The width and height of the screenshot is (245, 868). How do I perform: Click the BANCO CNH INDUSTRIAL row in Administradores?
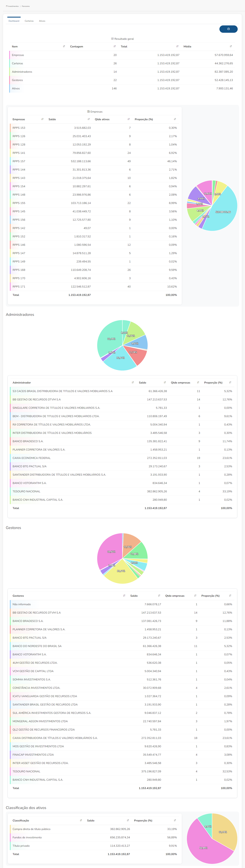point(122,500)
